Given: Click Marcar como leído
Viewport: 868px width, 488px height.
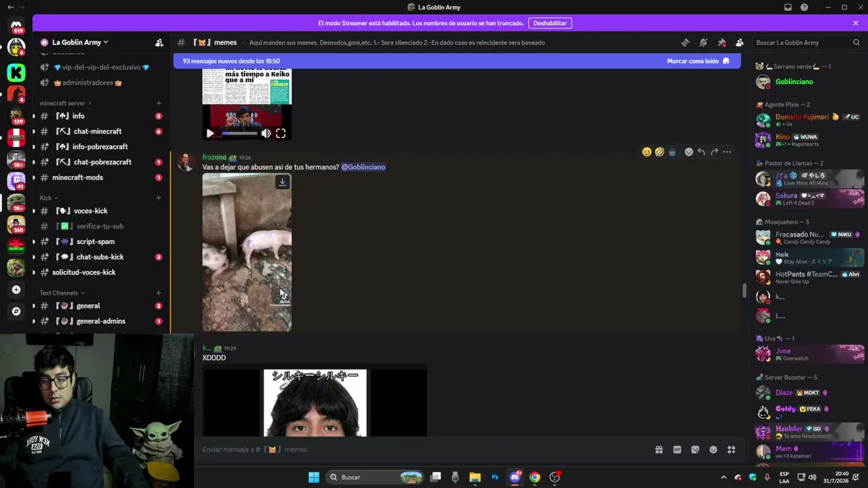Looking at the screenshot, I should (x=698, y=61).
